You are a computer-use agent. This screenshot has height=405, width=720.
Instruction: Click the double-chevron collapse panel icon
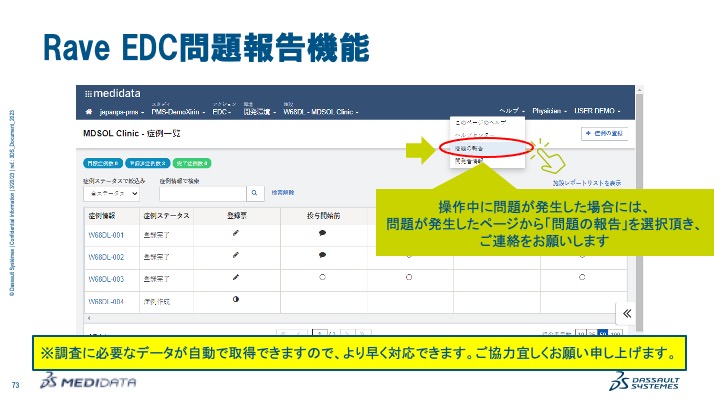click(627, 313)
